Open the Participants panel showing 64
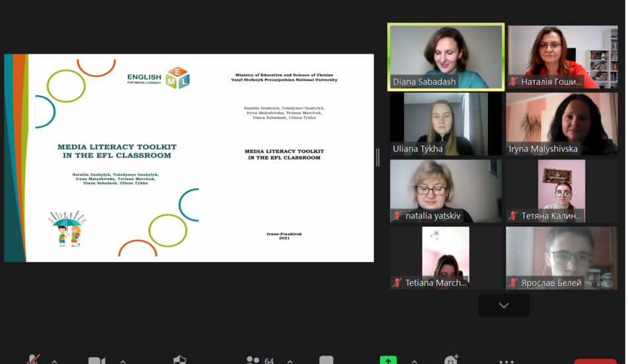This screenshot has width=629, height=364. 254,361
